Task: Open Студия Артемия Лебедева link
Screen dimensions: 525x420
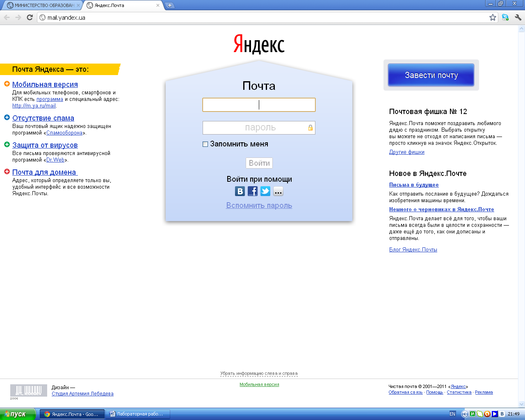Action: 82,394
